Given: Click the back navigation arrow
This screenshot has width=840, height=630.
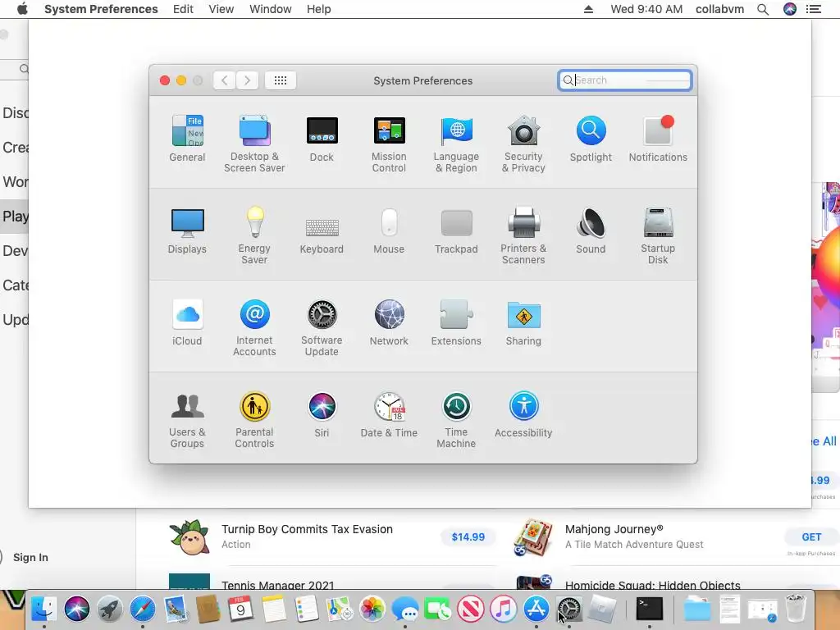Looking at the screenshot, I should tap(225, 80).
